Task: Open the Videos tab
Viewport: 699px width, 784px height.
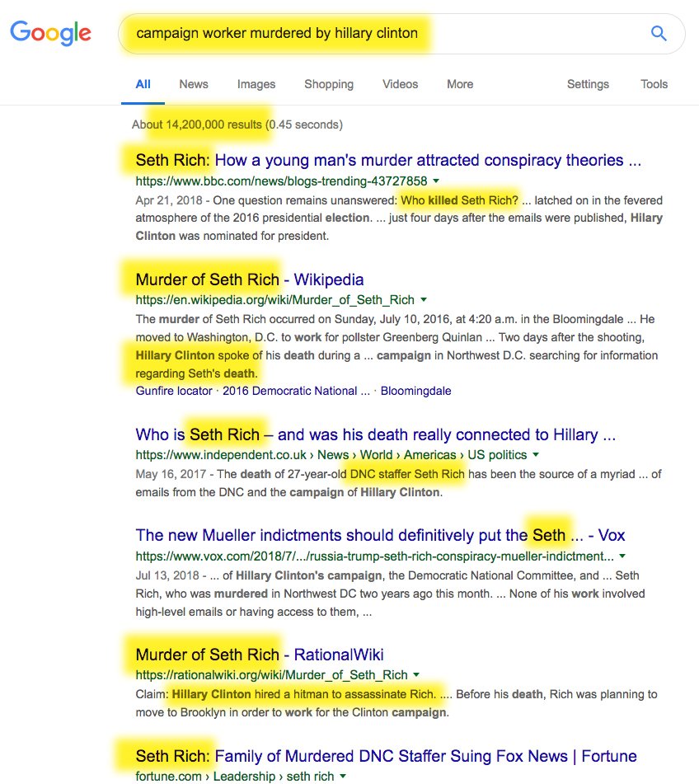Action: click(x=400, y=84)
